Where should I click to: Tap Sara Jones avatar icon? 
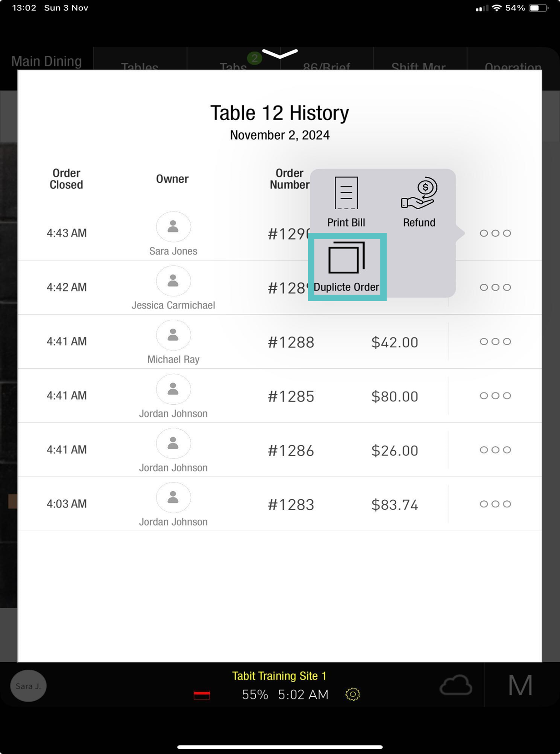(173, 226)
